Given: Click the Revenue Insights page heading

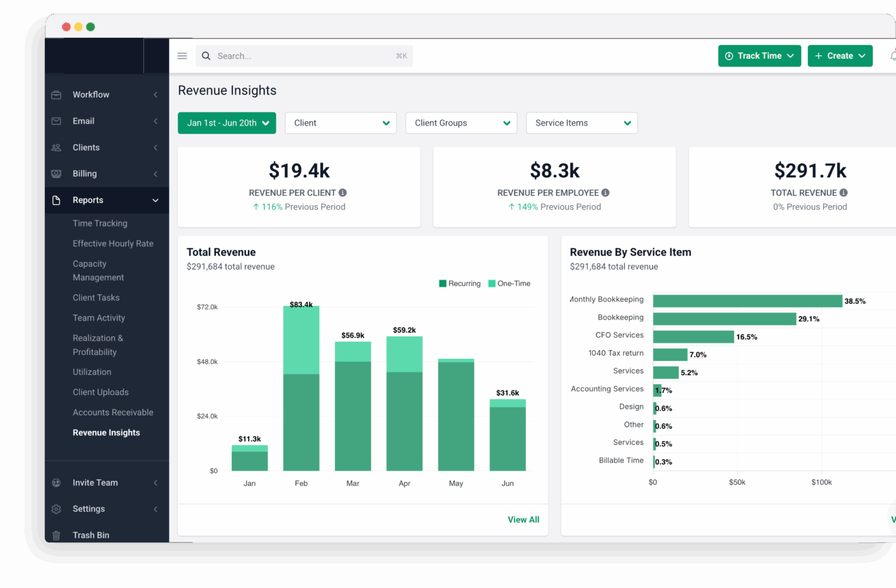Looking at the screenshot, I should pyautogui.click(x=227, y=90).
